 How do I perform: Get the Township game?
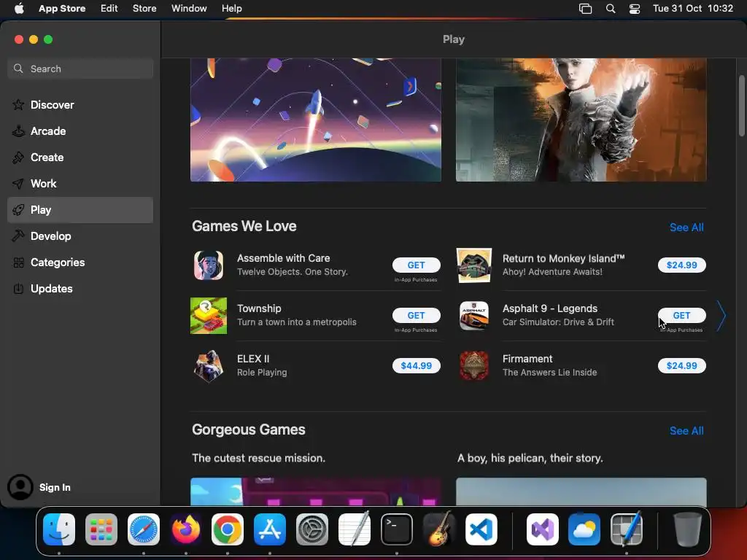[x=416, y=316]
